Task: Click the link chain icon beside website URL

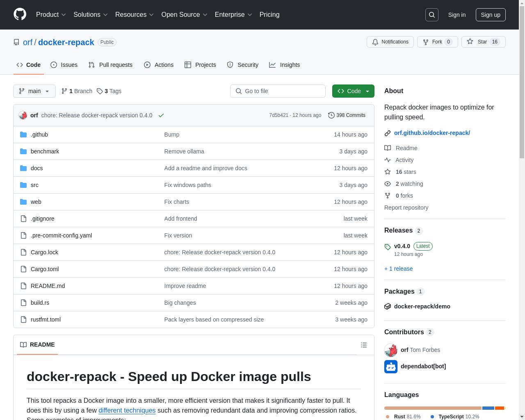Action: click(x=388, y=133)
